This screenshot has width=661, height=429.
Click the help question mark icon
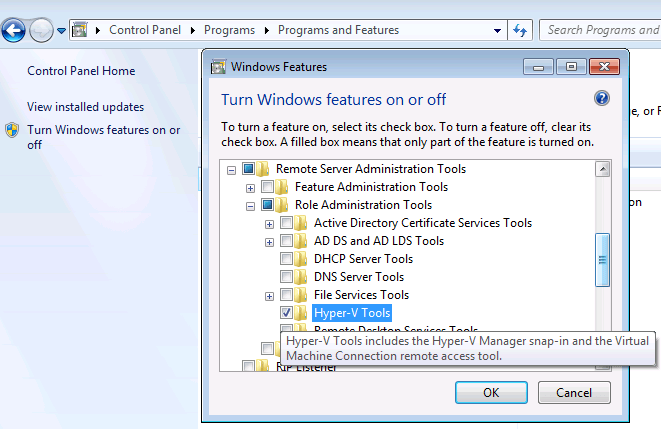click(x=602, y=98)
